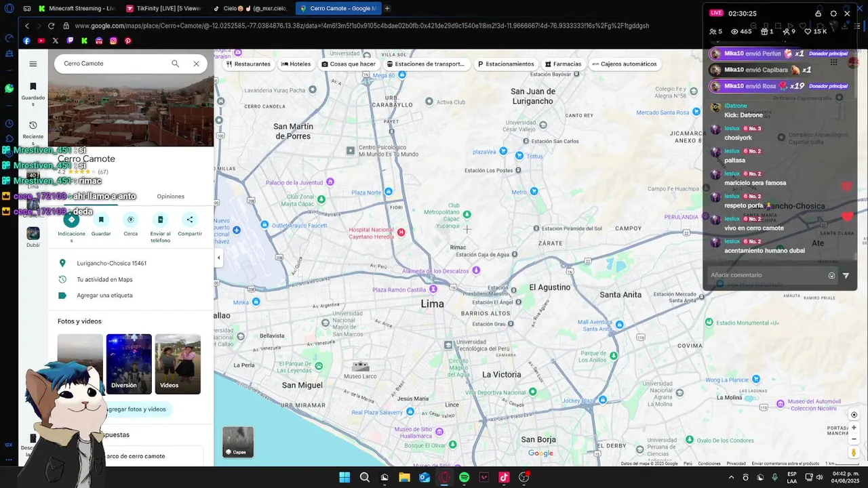Select Estaciones de transporte chip
868x488 pixels.
[426, 64]
